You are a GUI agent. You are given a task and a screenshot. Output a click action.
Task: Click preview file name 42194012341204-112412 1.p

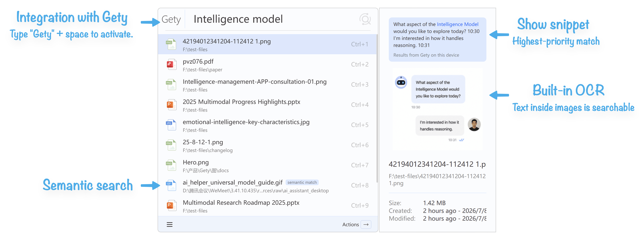437,164
